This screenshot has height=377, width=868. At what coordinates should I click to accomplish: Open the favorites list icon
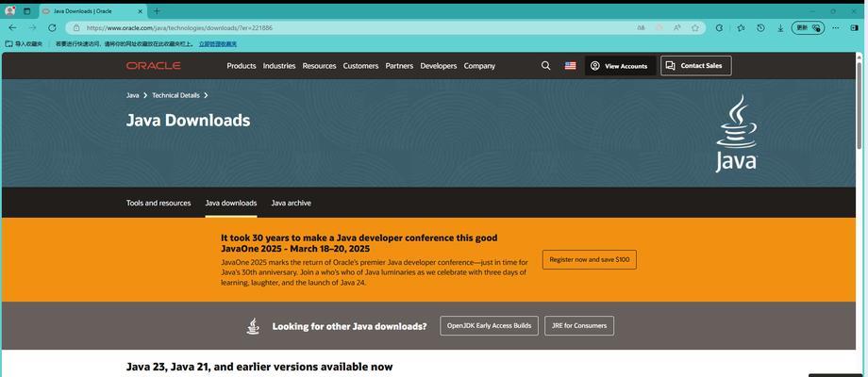[741, 27]
